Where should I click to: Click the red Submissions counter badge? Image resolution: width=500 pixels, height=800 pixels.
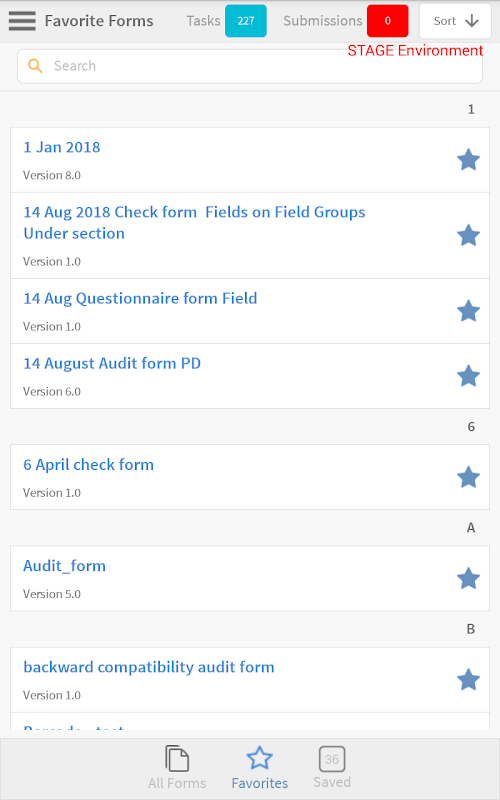388,21
